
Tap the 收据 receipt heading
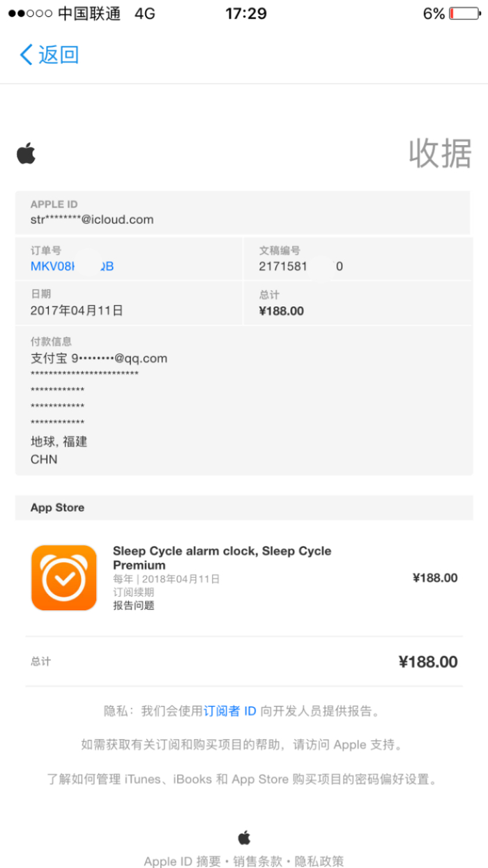click(440, 153)
